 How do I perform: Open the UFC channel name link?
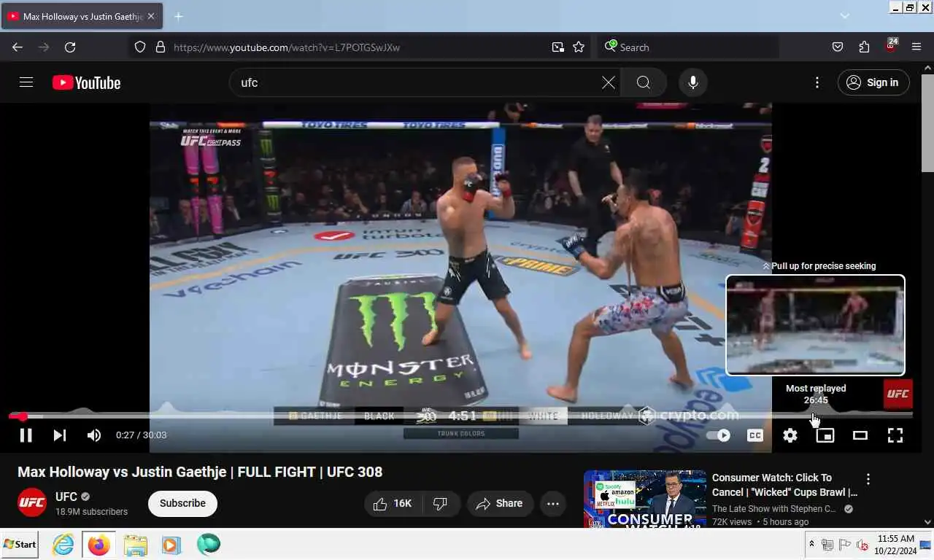click(x=66, y=497)
